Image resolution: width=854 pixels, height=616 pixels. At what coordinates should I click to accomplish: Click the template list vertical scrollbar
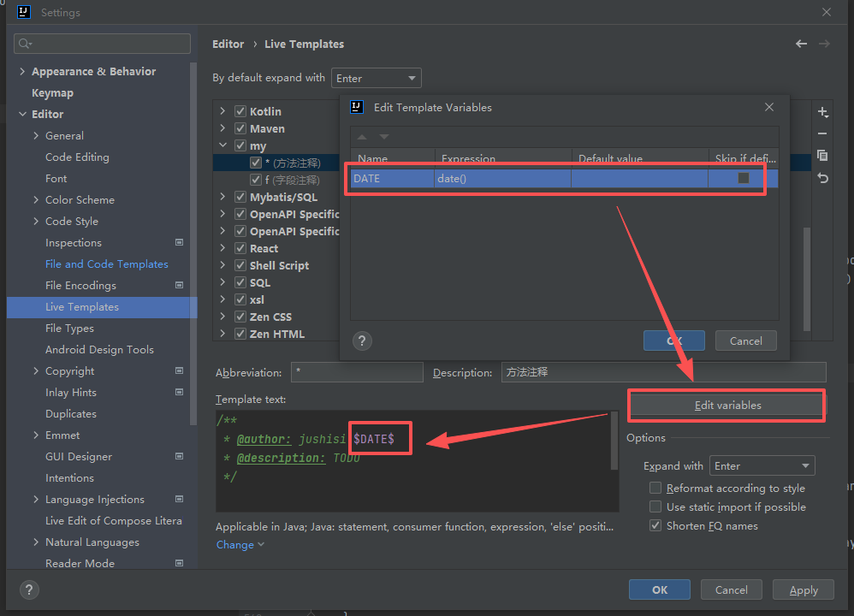(x=807, y=279)
